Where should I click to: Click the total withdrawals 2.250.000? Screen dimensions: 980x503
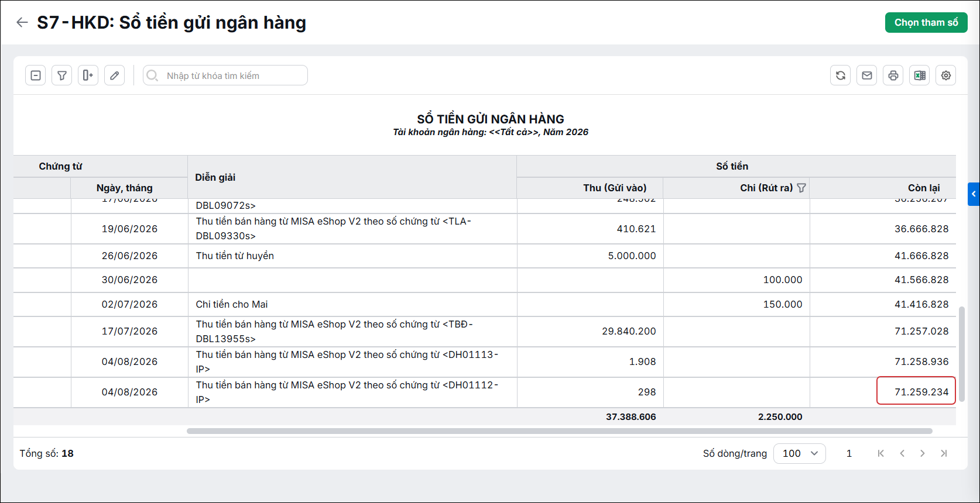[x=780, y=416]
